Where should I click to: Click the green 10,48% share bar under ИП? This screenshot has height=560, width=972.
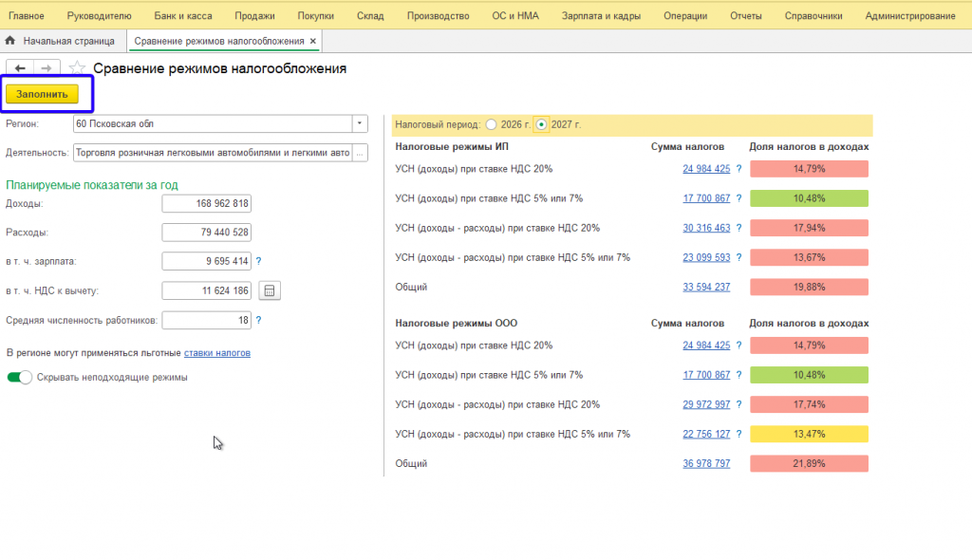pyautogui.click(x=809, y=198)
